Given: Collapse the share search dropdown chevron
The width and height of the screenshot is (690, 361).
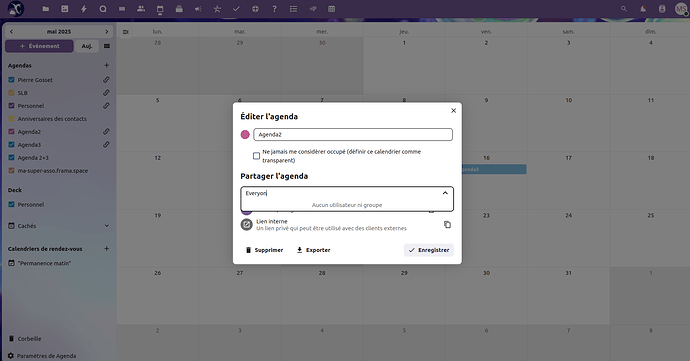Looking at the screenshot, I should (x=445, y=193).
